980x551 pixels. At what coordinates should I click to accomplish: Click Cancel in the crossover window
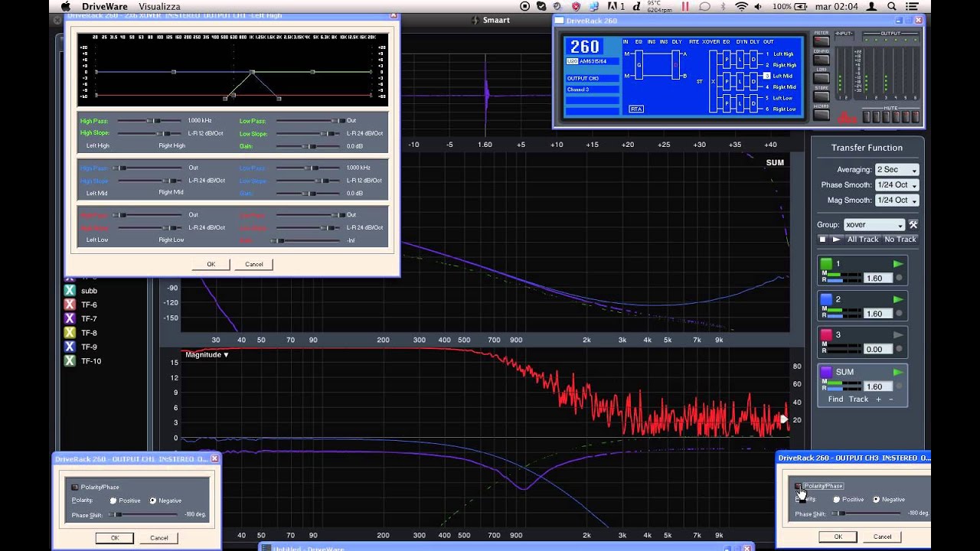[x=254, y=264]
